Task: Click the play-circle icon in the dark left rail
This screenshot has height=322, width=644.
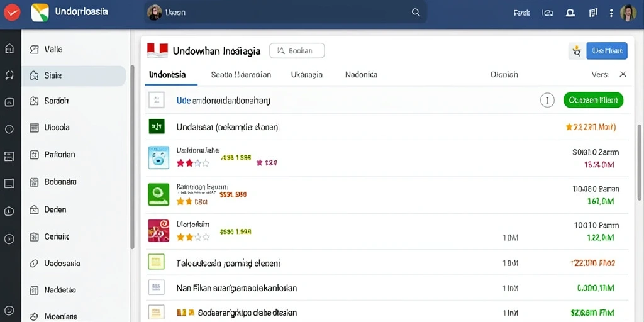Action: tap(9, 238)
